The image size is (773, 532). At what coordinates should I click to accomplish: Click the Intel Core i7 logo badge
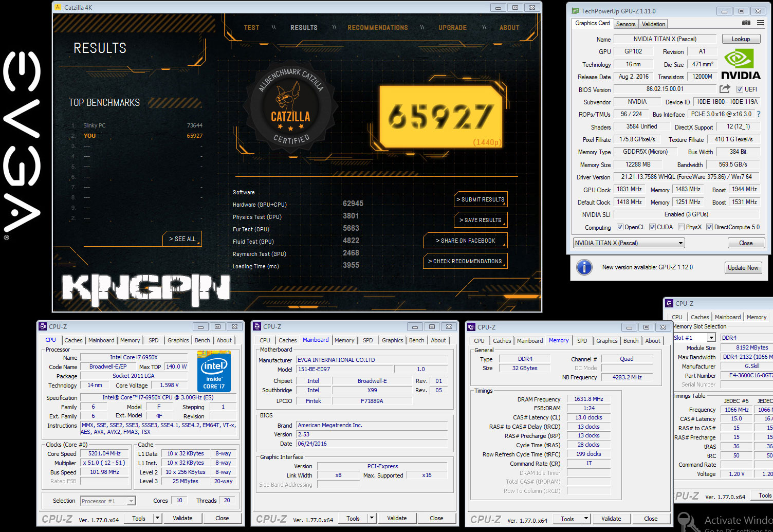pyautogui.click(x=214, y=371)
